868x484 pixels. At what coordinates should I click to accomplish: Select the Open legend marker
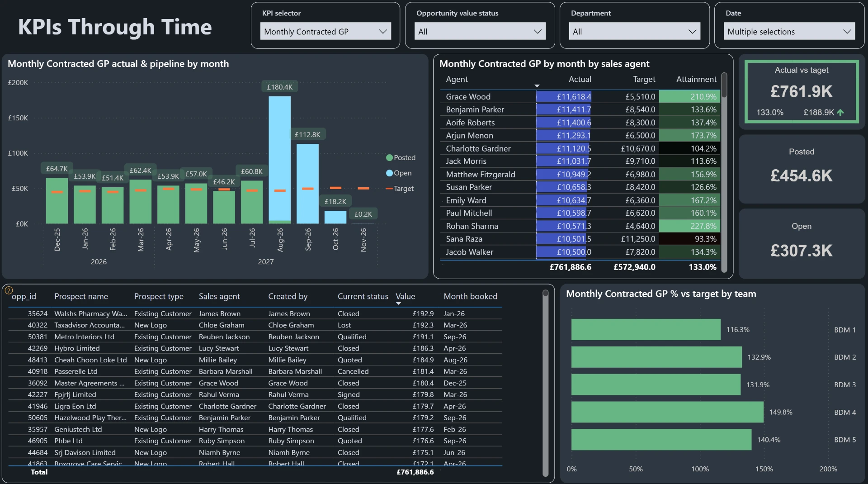[389, 173]
